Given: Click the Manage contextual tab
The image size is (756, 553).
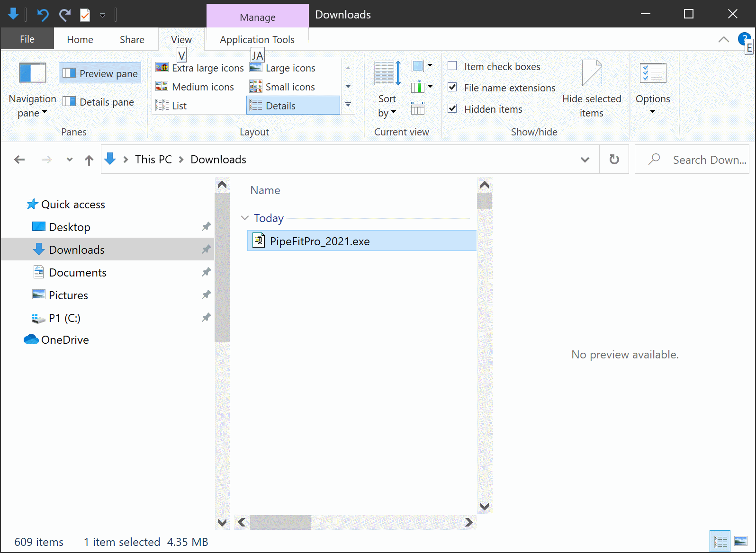Looking at the screenshot, I should [x=257, y=17].
